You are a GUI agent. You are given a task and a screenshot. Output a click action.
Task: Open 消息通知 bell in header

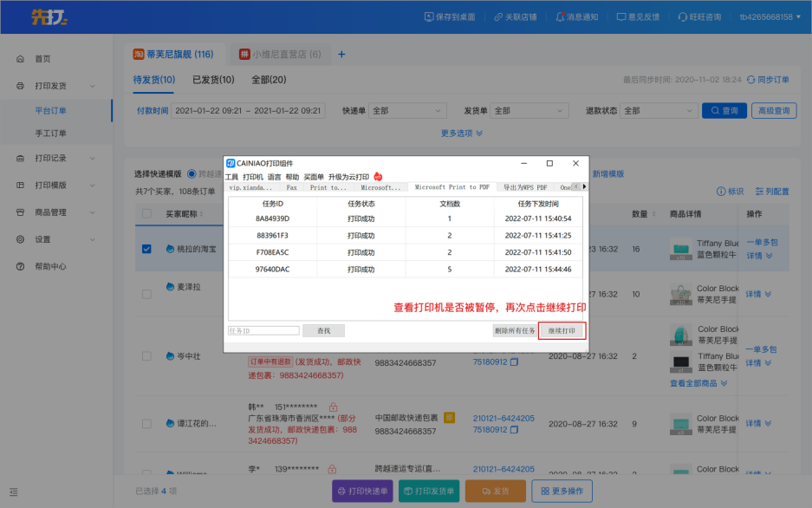click(x=560, y=16)
